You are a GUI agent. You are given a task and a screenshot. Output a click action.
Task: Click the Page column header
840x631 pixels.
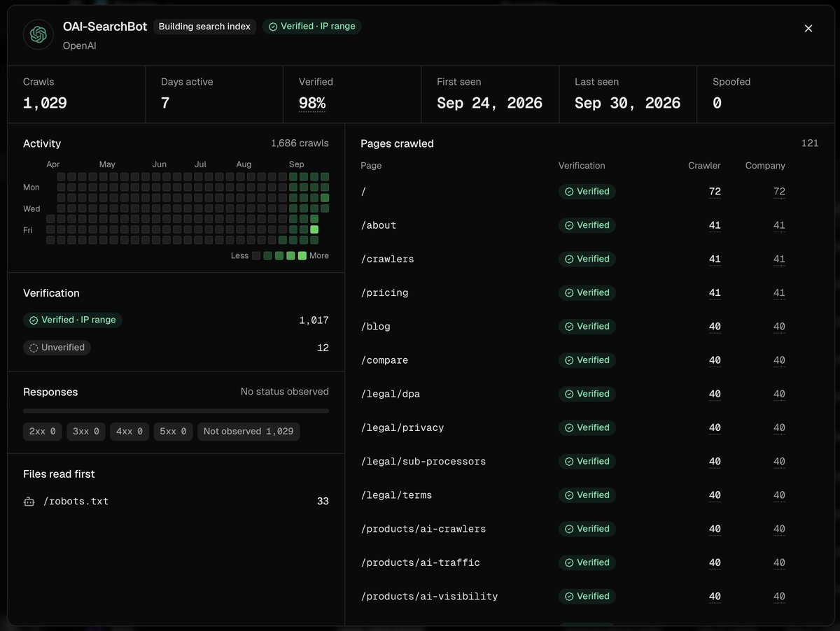[371, 166]
